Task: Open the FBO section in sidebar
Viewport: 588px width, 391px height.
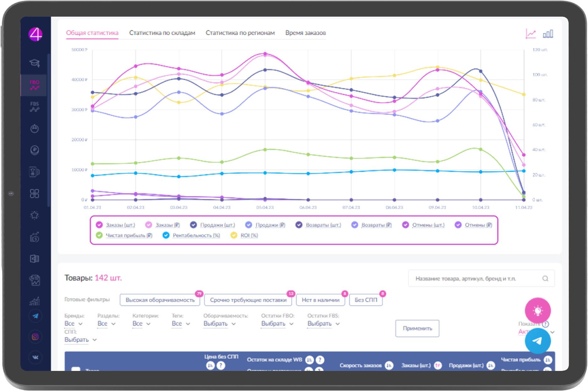Action: [x=35, y=85]
